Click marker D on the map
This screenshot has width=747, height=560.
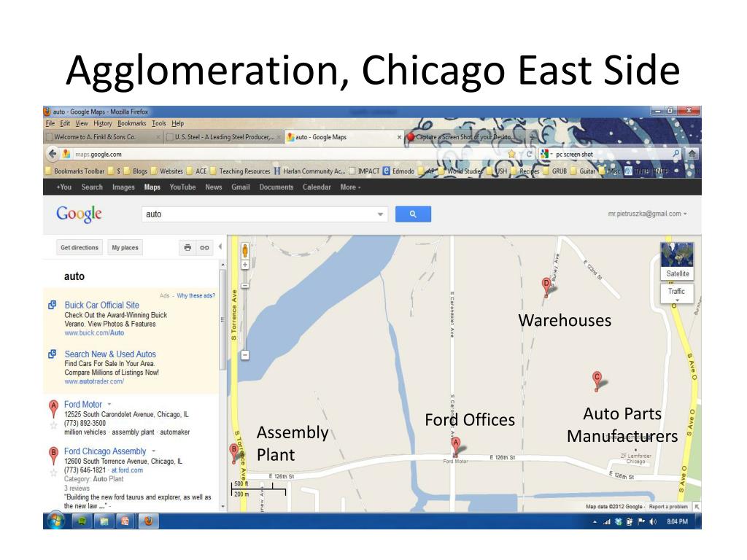tap(546, 287)
